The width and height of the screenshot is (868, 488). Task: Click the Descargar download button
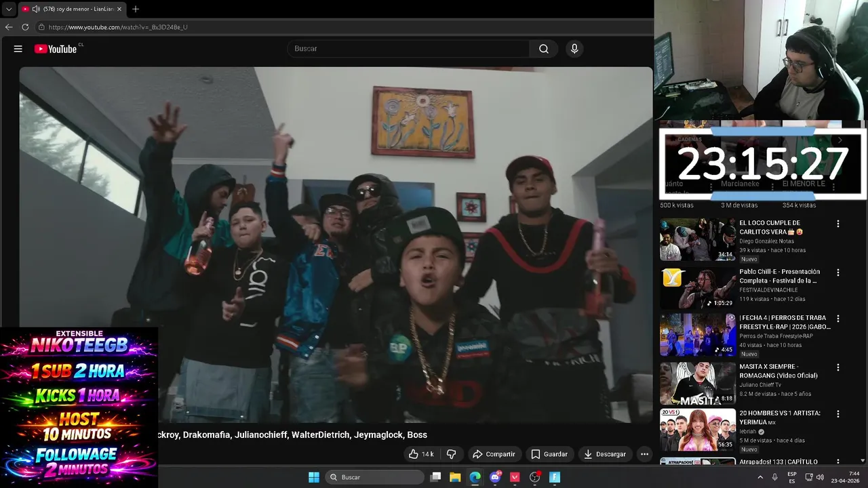(605, 454)
